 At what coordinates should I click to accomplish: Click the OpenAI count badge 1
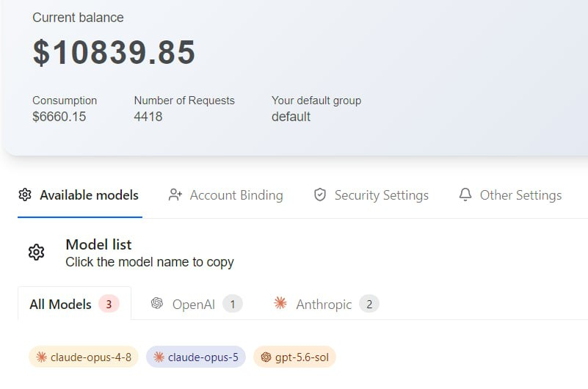point(233,304)
